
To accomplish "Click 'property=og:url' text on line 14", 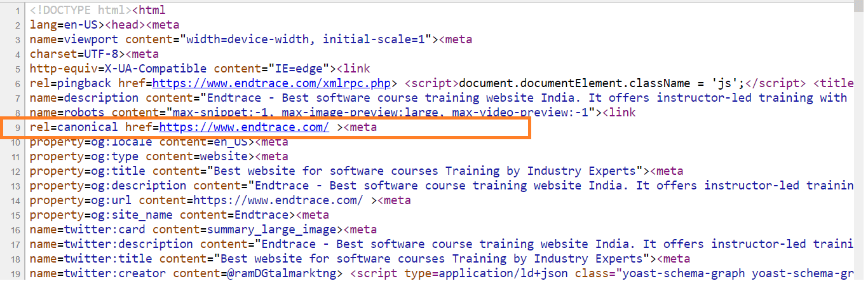I will coord(81,200).
